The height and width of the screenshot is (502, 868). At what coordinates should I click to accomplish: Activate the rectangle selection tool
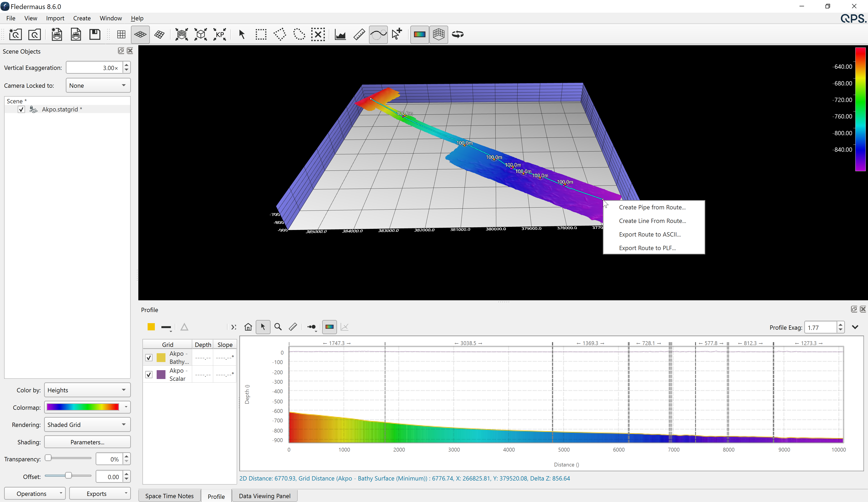[261, 34]
